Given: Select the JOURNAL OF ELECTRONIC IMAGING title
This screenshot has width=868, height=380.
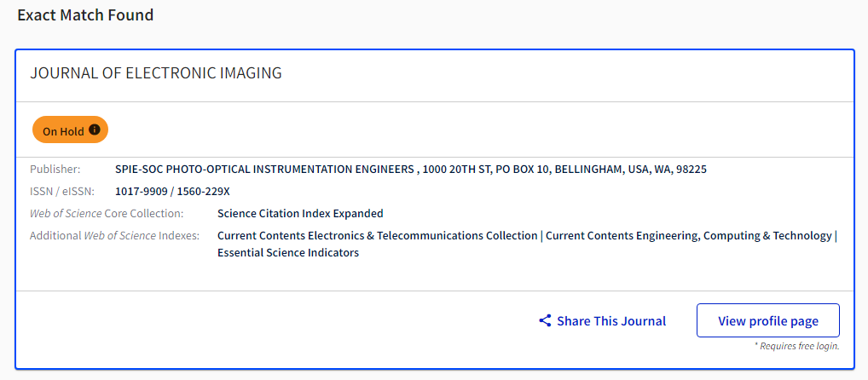Looking at the screenshot, I should [x=156, y=73].
